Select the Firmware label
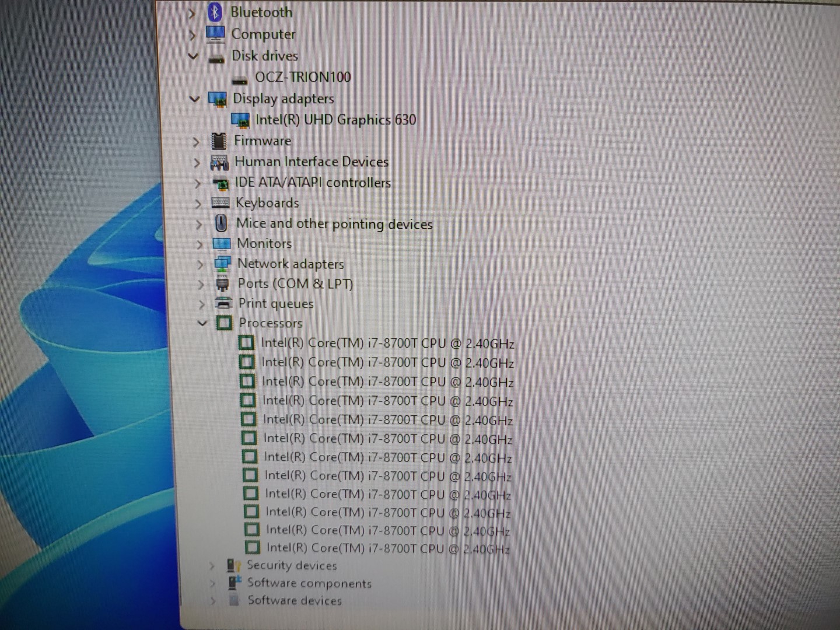The height and width of the screenshot is (630, 840). pyautogui.click(x=262, y=141)
